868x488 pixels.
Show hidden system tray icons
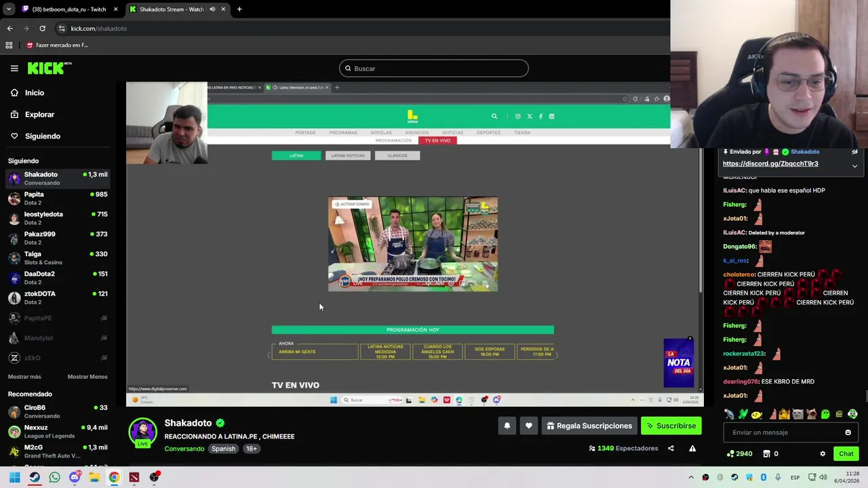coord(691,478)
